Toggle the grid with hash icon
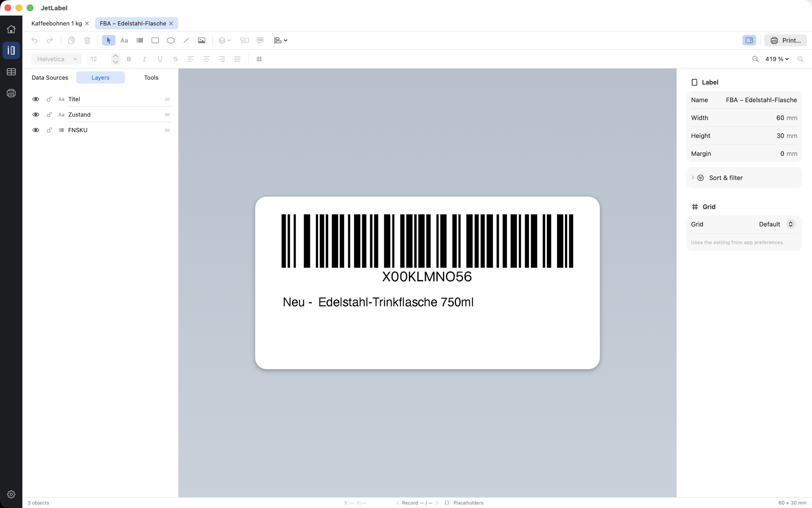Image resolution: width=812 pixels, height=508 pixels. click(259, 59)
